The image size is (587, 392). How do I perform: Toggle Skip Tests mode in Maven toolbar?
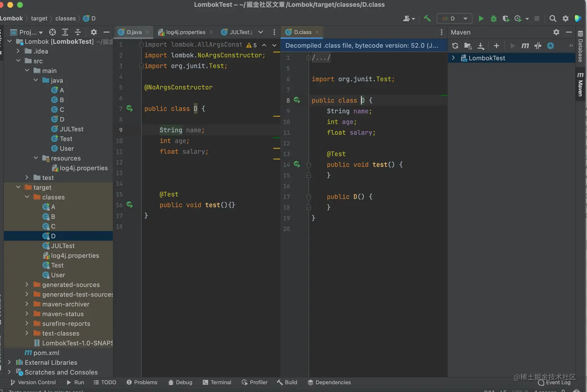pyautogui.click(x=551, y=46)
